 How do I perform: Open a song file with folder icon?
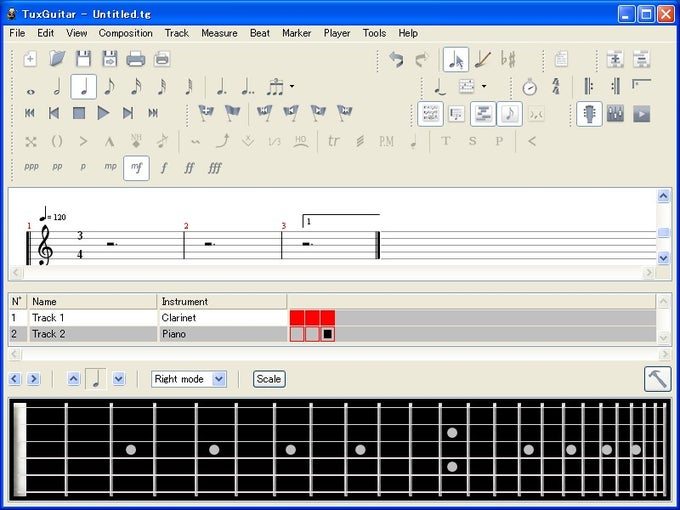[x=57, y=59]
